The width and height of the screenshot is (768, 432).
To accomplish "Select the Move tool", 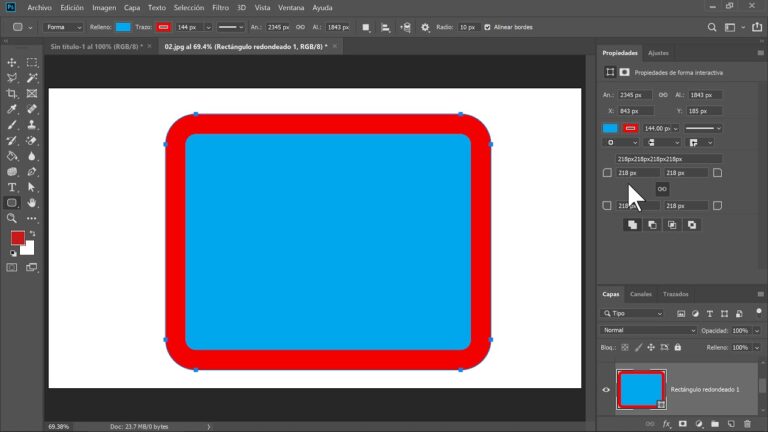I will [12, 62].
